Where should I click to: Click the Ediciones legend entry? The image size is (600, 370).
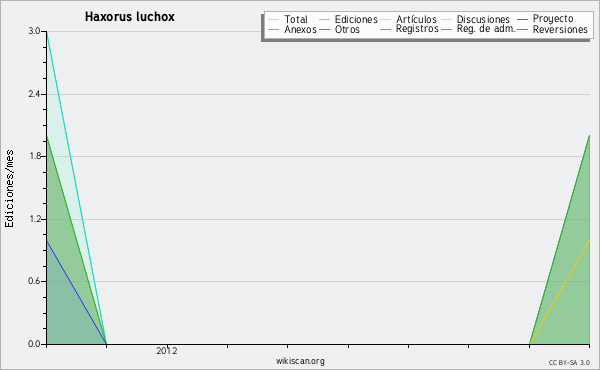(x=348, y=19)
